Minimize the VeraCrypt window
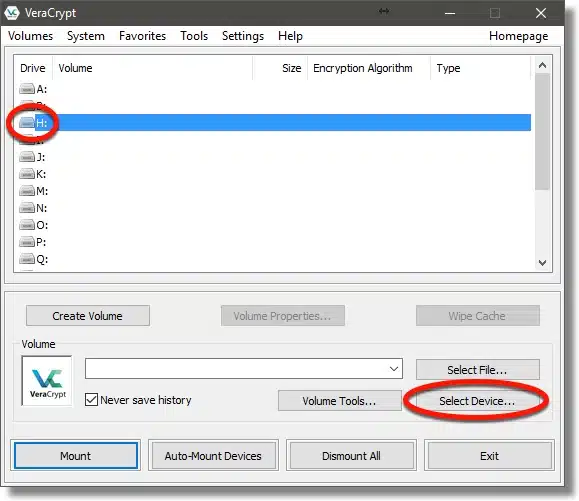This screenshot has width=579, height=501. coord(449,13)
